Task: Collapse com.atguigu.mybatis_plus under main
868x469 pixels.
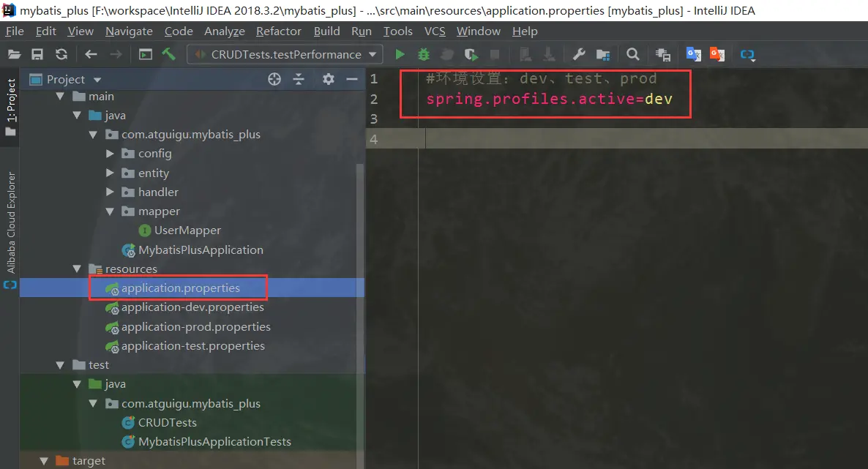Action: coord(93,135)
